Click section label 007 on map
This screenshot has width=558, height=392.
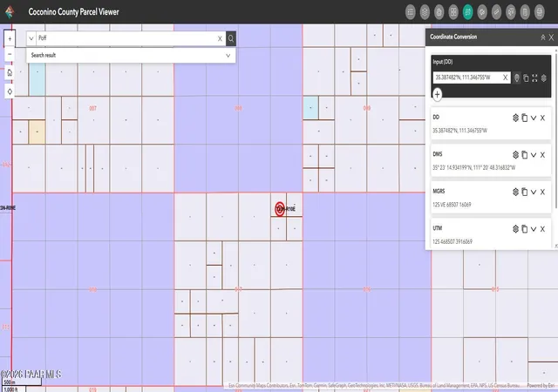pyautogui.click(x=93, y=108)
